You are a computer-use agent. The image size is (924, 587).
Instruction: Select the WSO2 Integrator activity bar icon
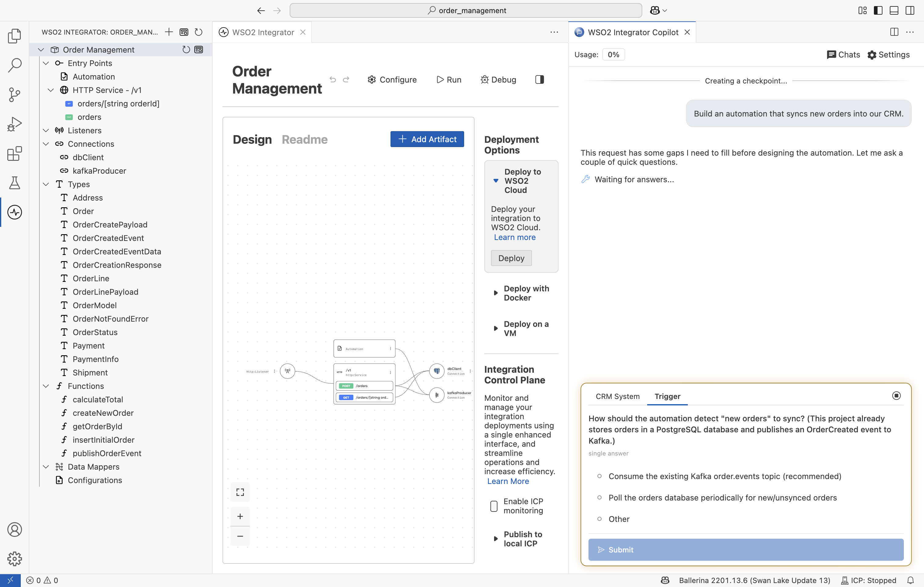click(x=15, y=212)
